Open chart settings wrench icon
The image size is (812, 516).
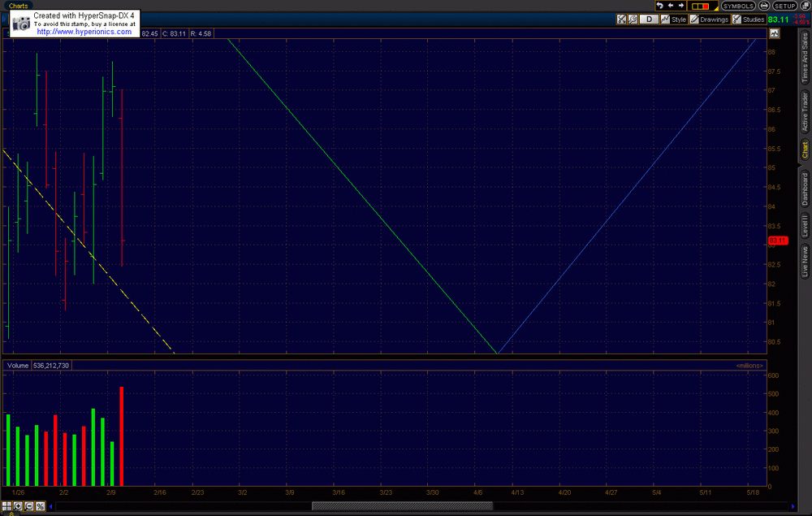(633, 20)
